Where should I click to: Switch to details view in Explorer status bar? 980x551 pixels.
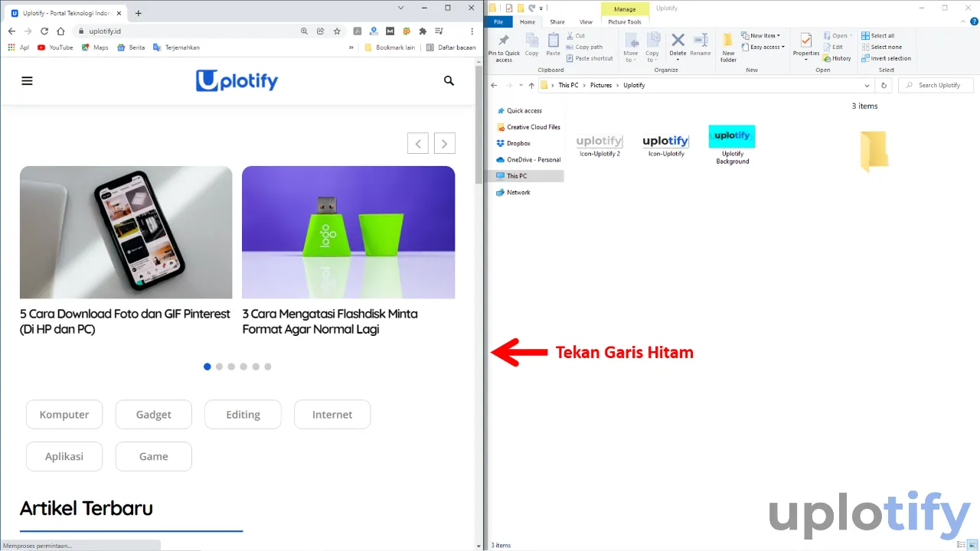tap(962, 545)
